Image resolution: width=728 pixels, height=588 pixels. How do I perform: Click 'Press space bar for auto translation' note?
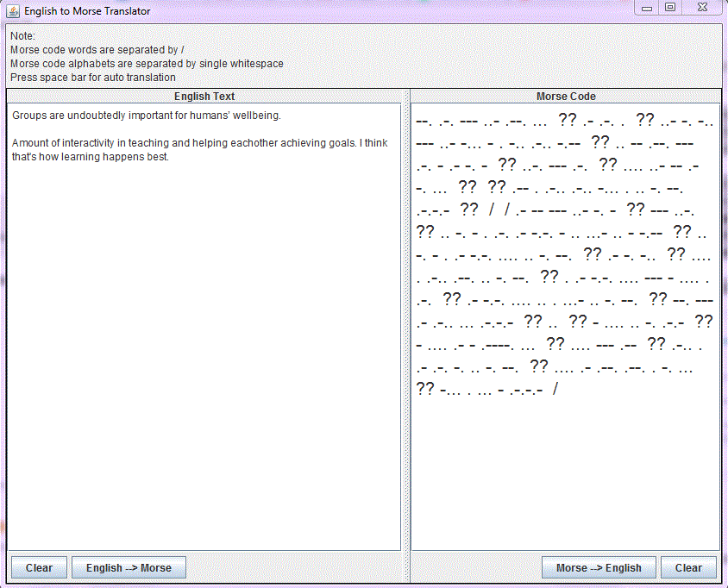point(93,78)
